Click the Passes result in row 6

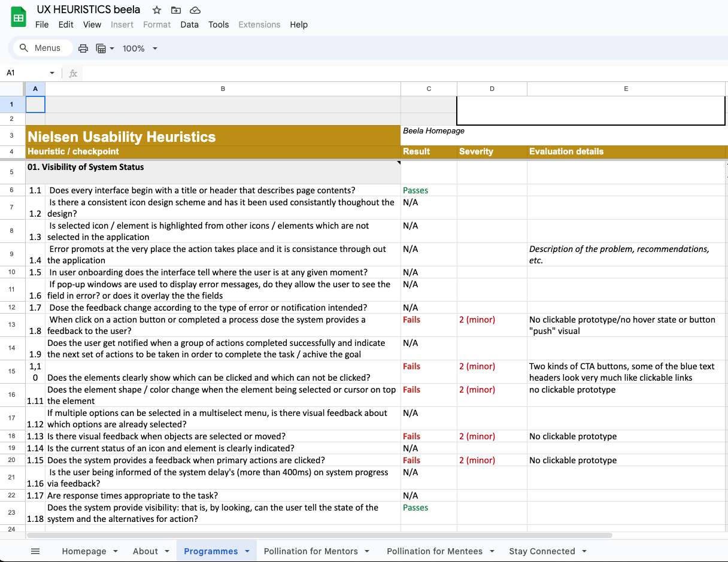[429, 190]
